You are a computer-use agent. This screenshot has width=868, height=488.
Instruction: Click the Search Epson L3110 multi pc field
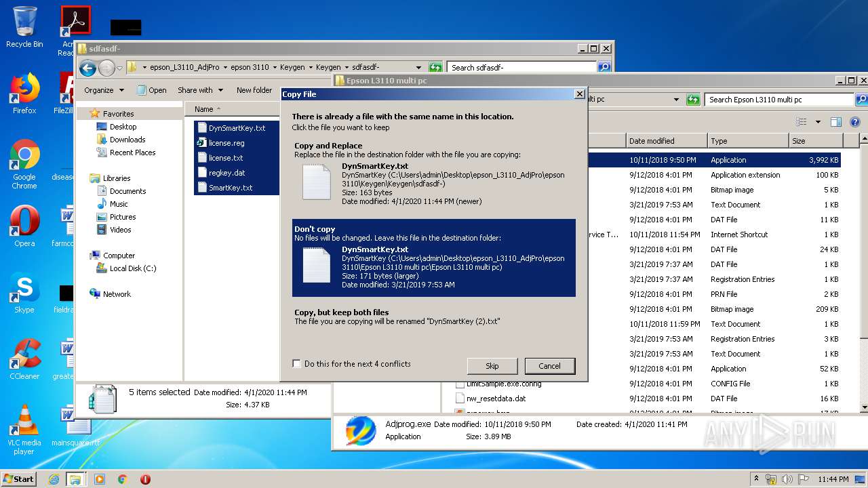point(778,100)
